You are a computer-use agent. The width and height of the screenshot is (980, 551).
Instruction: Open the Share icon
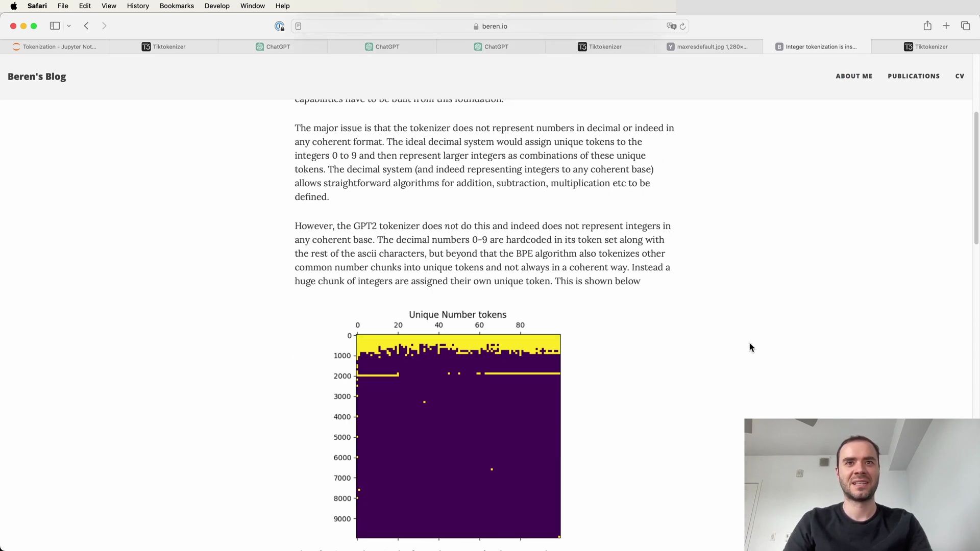(927, 26)
